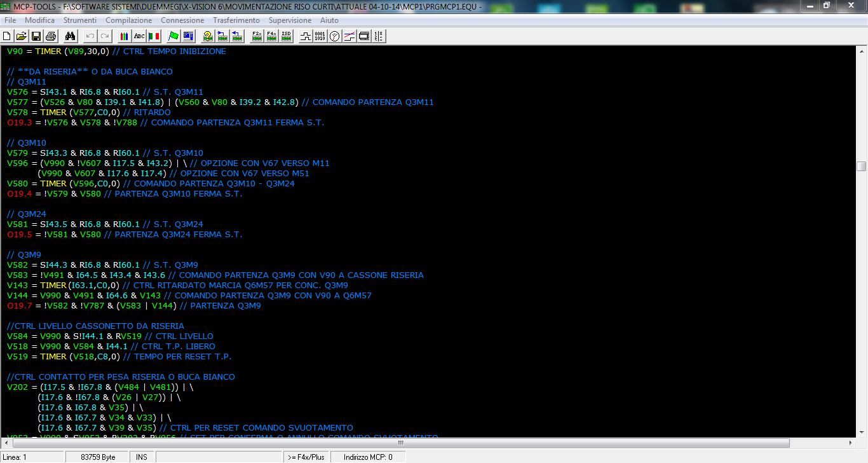Image resolution: width=868 pixels, height=463 pixels.
Task: Click the line graph toolbar icon
Action: point(349,36)
